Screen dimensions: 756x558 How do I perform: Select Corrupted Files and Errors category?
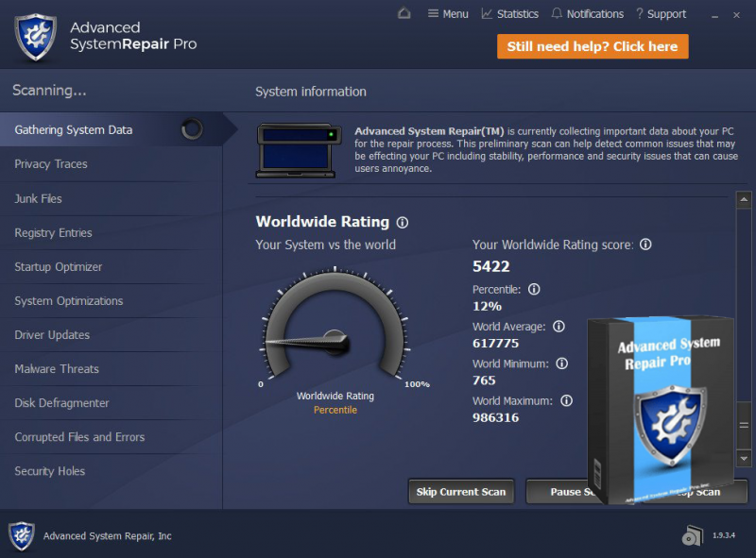(112, 437)
